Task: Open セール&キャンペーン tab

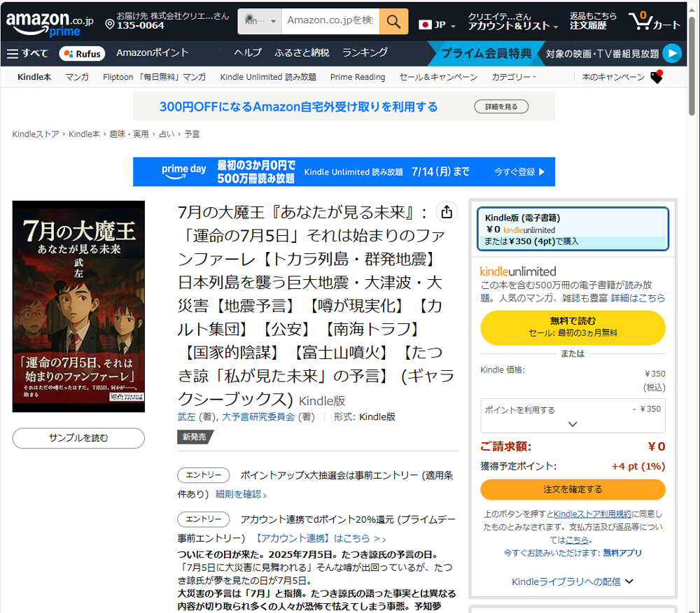Action: coord(438,77)
